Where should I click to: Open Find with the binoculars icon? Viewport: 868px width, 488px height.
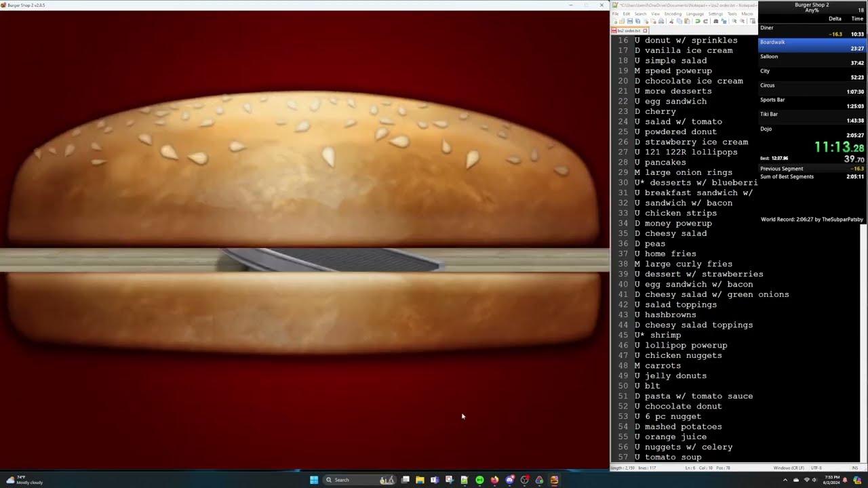coord(716,21)
